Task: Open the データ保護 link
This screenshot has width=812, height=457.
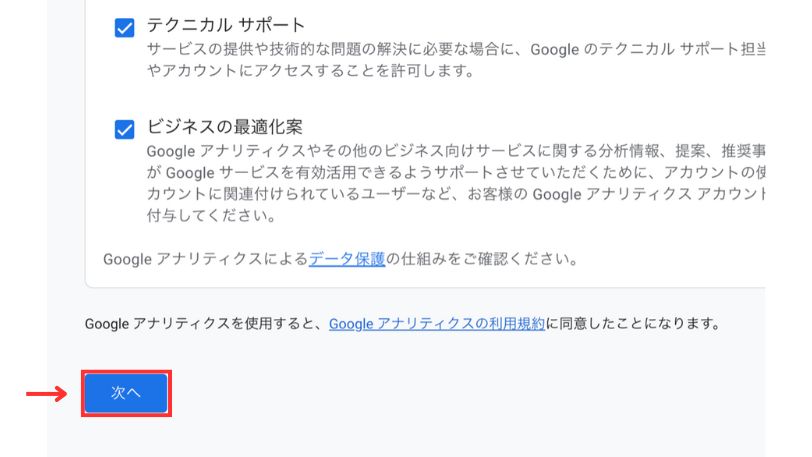Action: coord(347,259)
